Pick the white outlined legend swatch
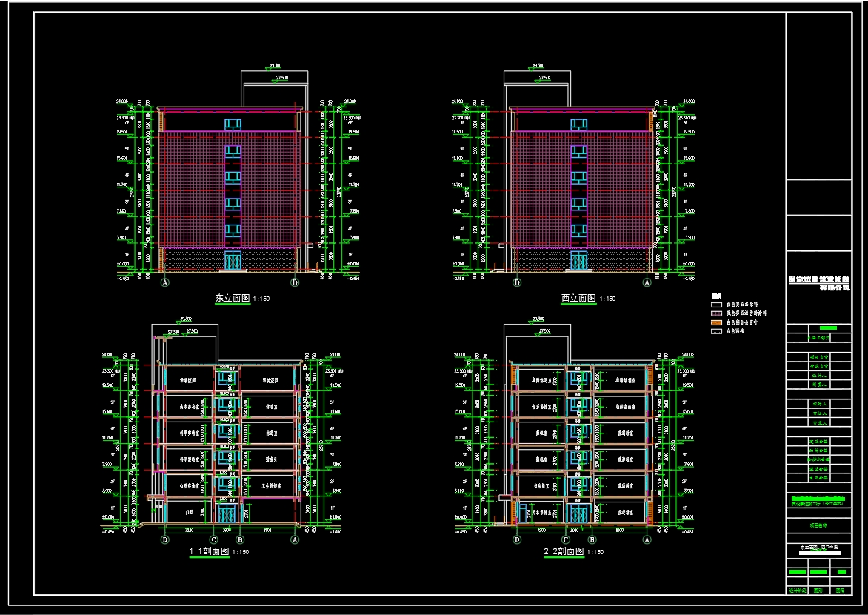Screen dimensions: 868x615 tap(716, 305)
